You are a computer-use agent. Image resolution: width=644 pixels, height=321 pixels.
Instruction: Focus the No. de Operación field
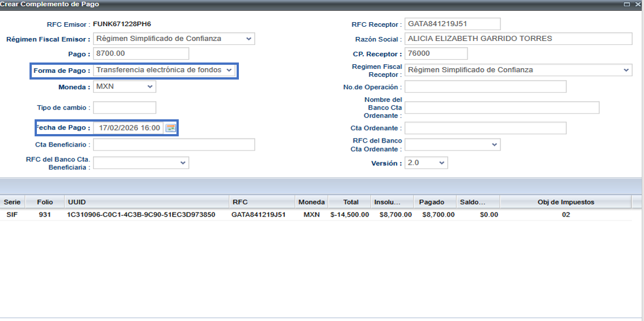485,86
